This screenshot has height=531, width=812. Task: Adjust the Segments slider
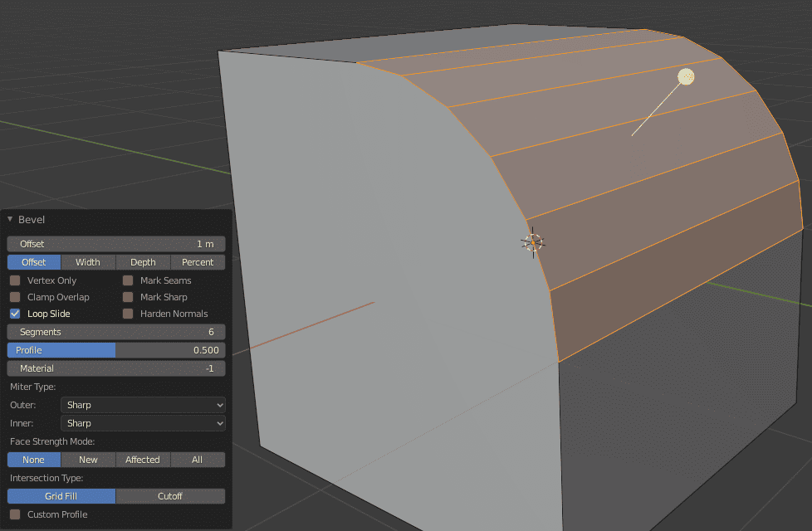click(x=115, y=332)
